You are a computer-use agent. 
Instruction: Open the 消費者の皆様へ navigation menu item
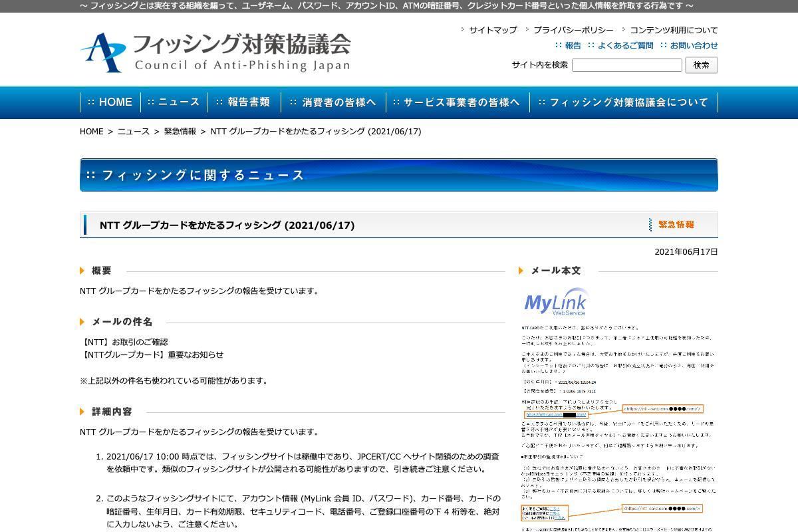[333, 102]
